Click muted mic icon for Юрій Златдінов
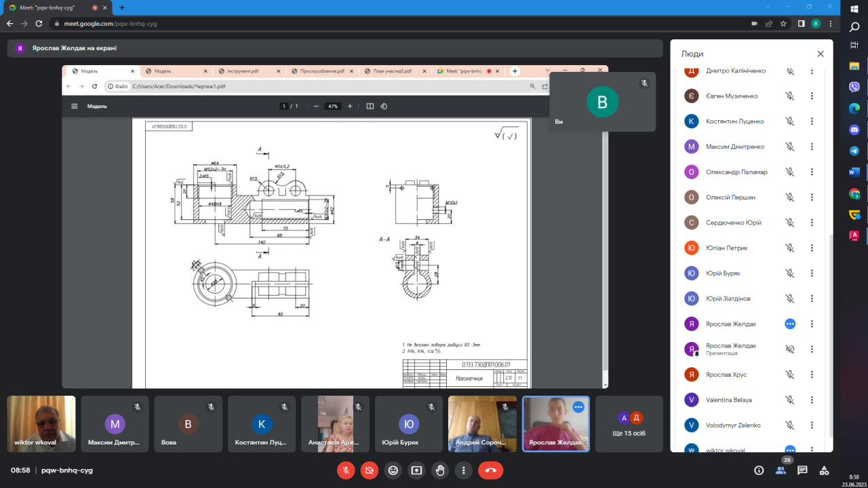868x488 pixels. click(x=790, y=299)
